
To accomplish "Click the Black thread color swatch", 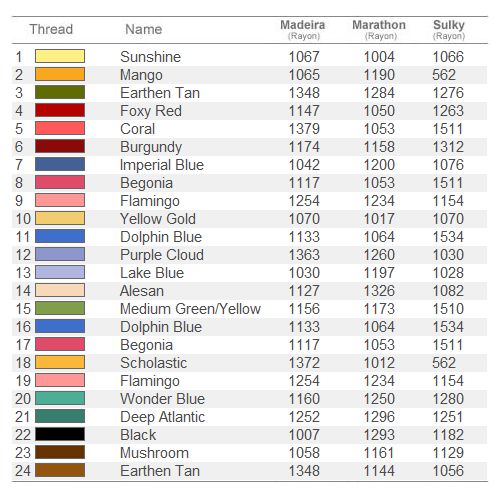I will tap(60, 434).
